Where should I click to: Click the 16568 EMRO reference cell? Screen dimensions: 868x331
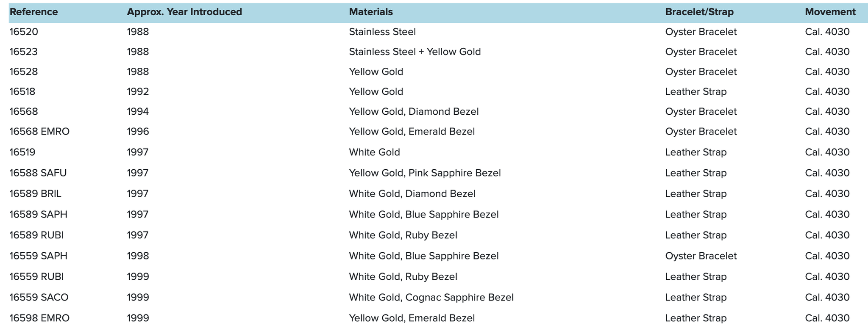point(39,132)
